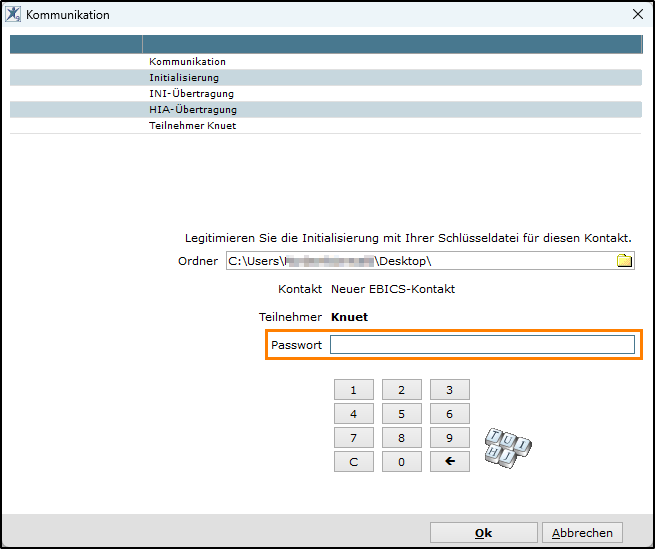This screenshot has width=655, height=549.
Task: Click the Neuer EBICS-Kontakt contact value
Action: [x=393, y=289]
